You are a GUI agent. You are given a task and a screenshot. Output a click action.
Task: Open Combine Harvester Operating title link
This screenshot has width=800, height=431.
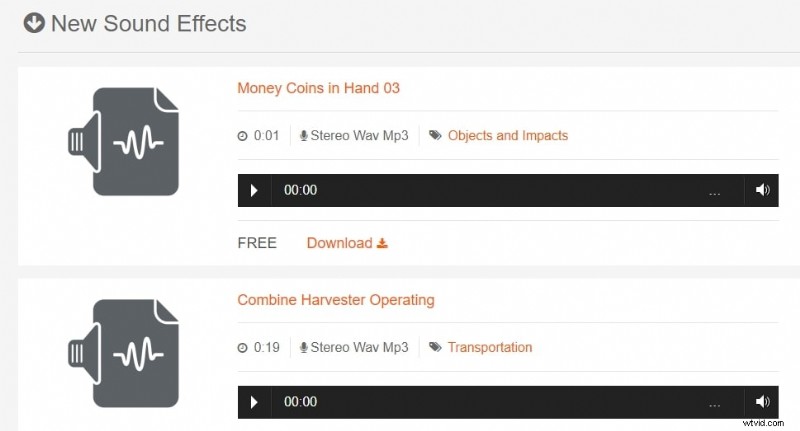(x=335, y=300)
